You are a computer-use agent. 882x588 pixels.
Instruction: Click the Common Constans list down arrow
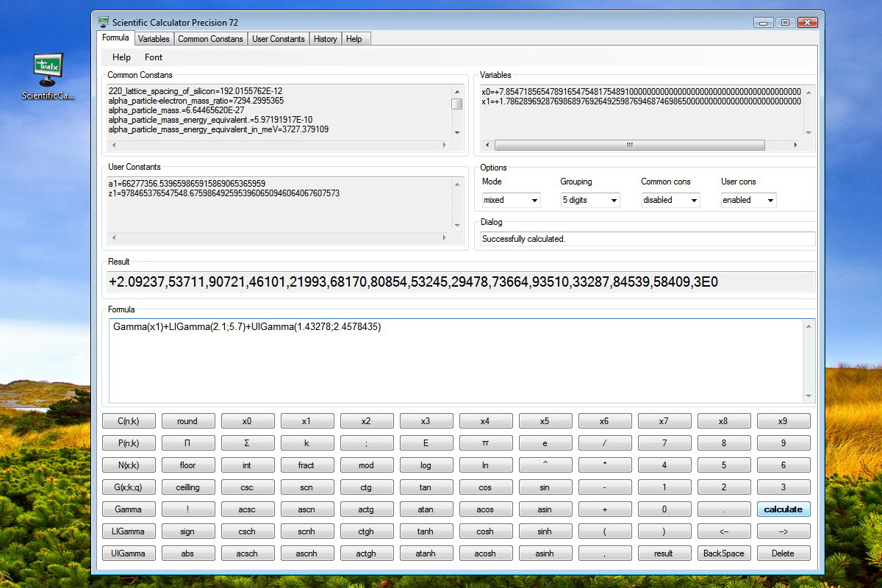[457, 132]
